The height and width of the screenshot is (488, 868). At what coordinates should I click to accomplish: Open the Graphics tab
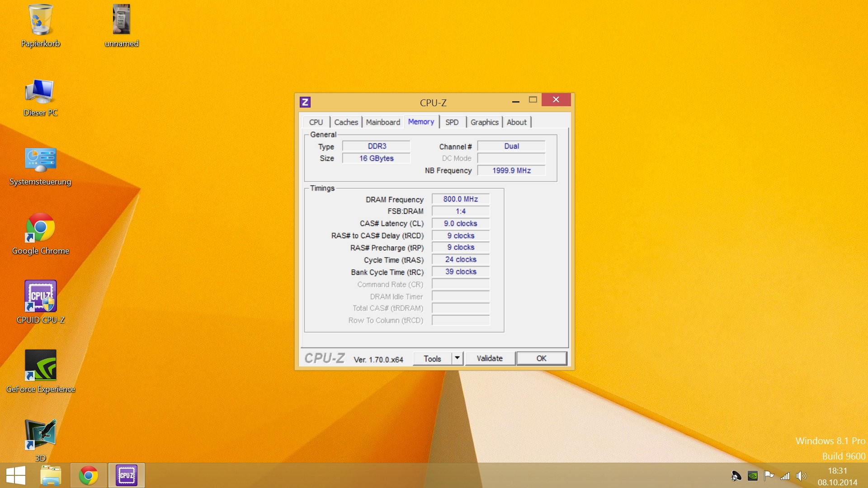tap(484, 122)
